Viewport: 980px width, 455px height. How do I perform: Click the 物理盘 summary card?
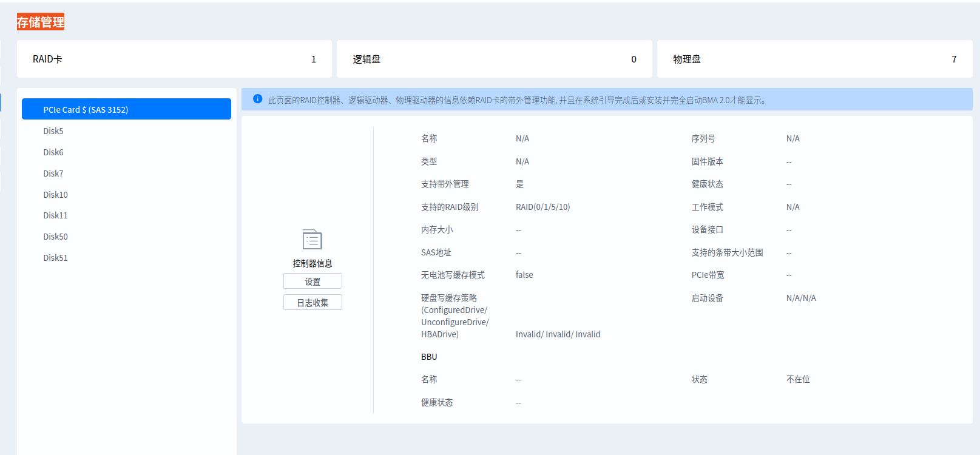click(x=814, y=59)
